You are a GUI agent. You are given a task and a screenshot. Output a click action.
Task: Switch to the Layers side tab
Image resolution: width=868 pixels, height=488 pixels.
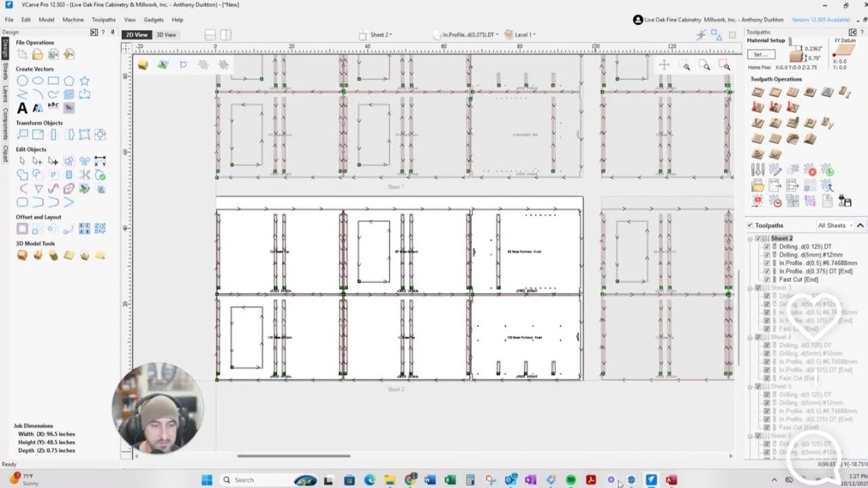point(5,94)
